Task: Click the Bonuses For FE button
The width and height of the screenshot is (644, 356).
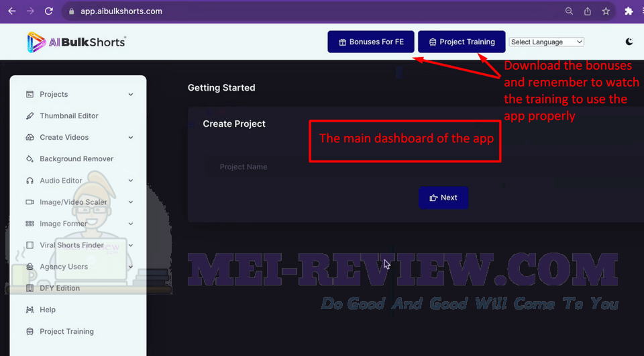Action: [371, 42]
